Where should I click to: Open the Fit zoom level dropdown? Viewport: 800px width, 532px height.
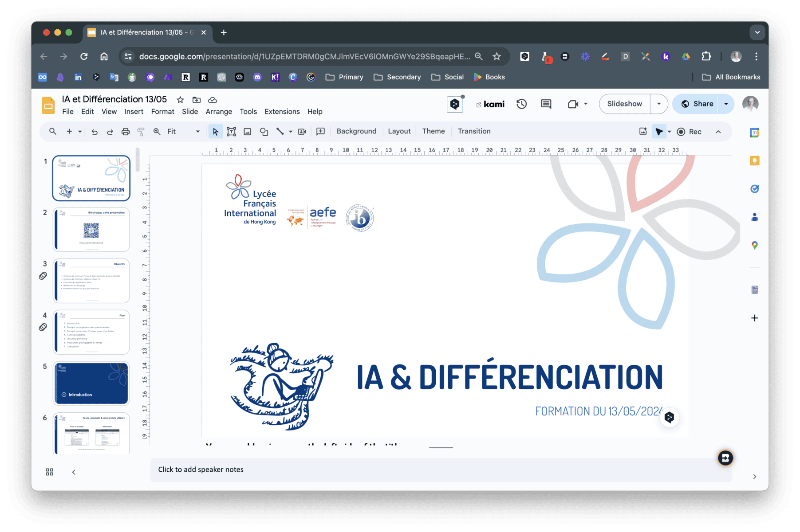click(183, 132)
